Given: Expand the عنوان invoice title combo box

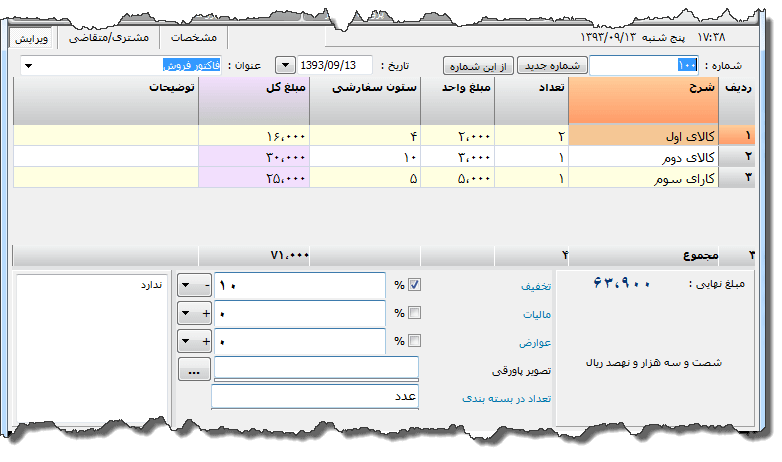Looking at the screenshot, I should (28, 66).
